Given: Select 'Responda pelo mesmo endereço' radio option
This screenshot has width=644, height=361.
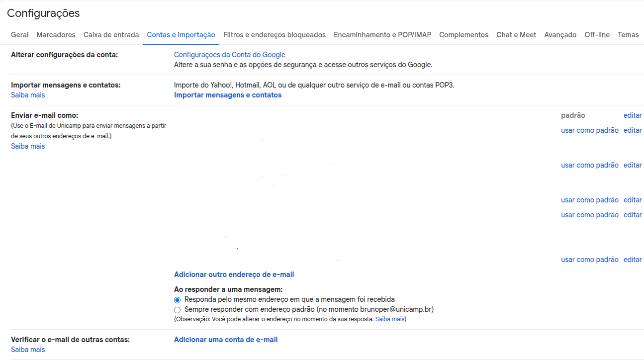Looking at the screenshot, I should [178, 300].
